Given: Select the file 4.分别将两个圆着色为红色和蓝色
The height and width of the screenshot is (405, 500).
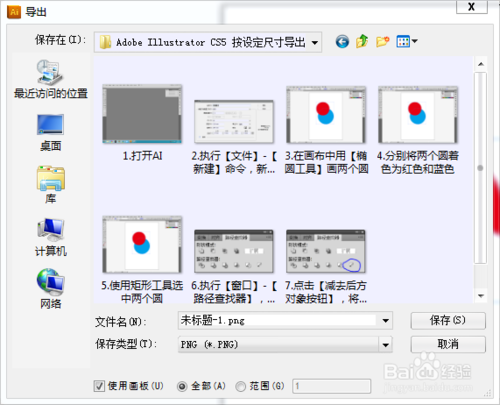Looking at the screenshot, I should coord(418,130).
